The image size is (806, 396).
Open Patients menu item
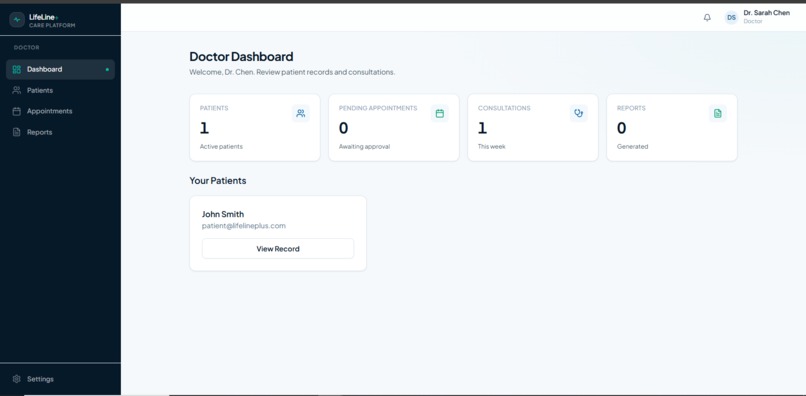pos(60,91)
